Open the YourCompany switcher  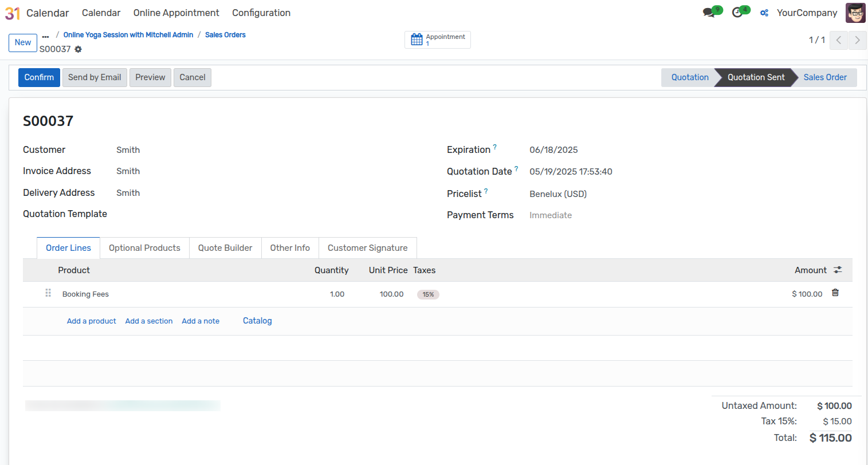point(806,13)
